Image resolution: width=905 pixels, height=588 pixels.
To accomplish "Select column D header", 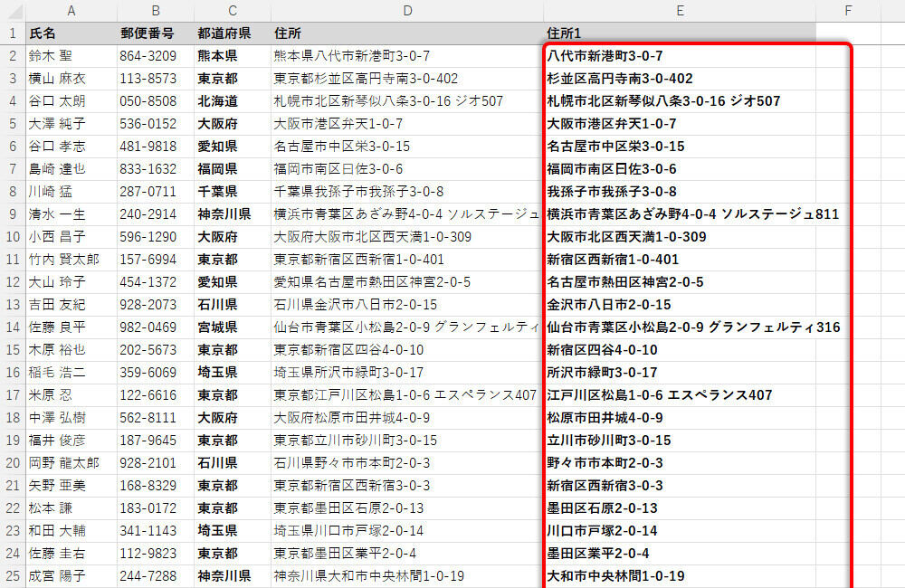I will tap(406, 10).
